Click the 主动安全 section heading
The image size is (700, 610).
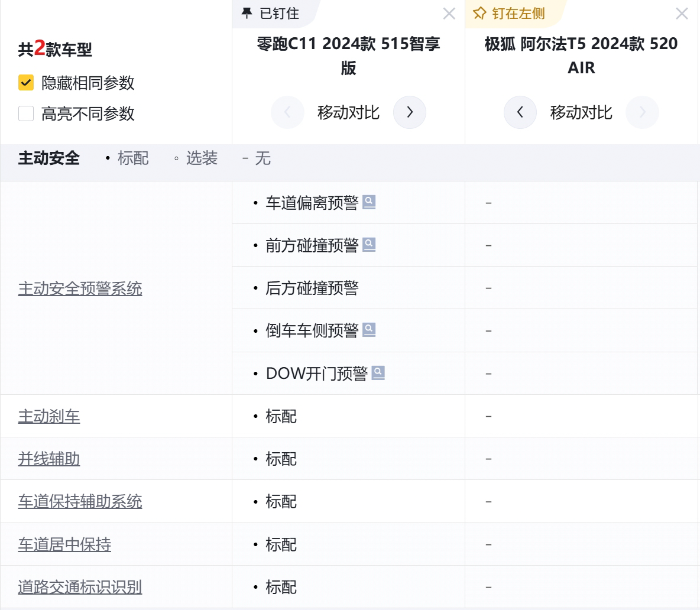pyautogui.click(x=49, y=158)
